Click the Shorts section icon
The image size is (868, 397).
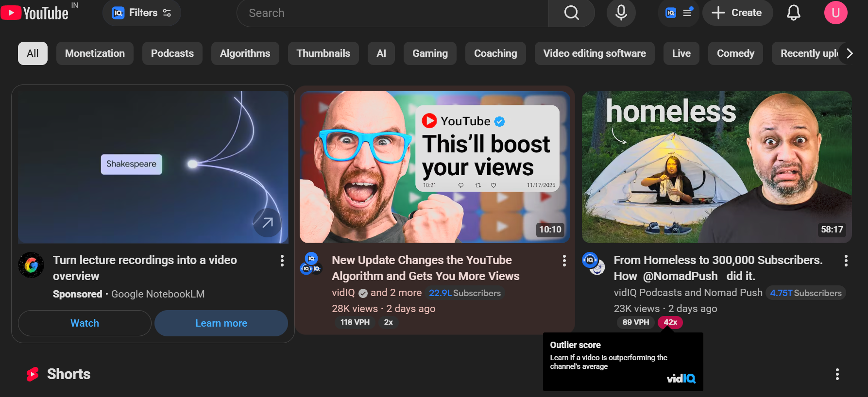33,374
